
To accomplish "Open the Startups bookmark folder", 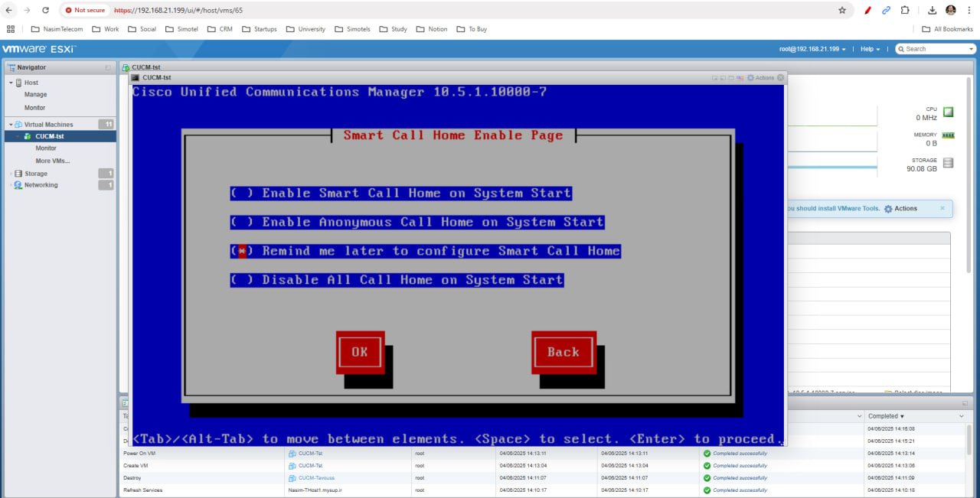I will point(260,29).
